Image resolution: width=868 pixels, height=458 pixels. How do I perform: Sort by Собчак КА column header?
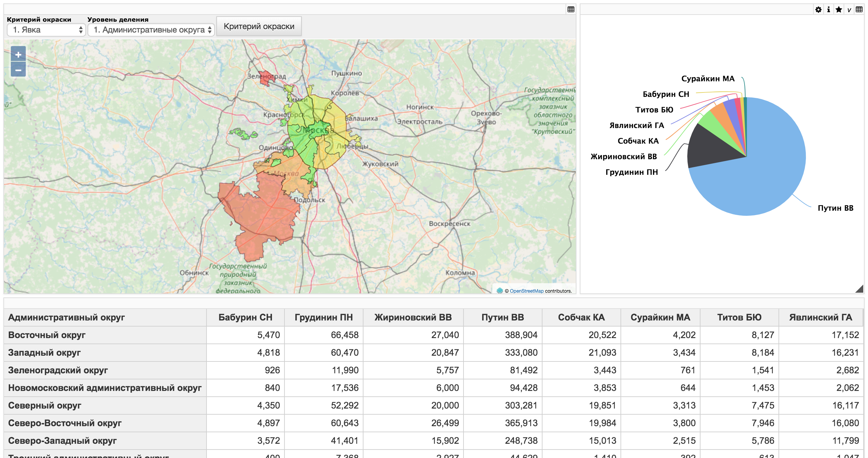(581, 317)
